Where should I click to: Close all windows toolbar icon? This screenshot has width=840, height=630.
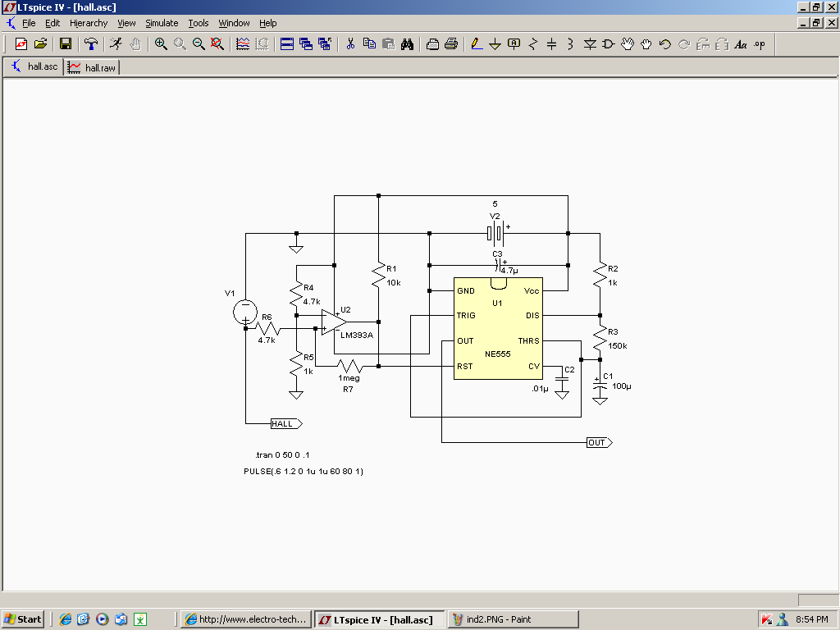pos(325,44)
